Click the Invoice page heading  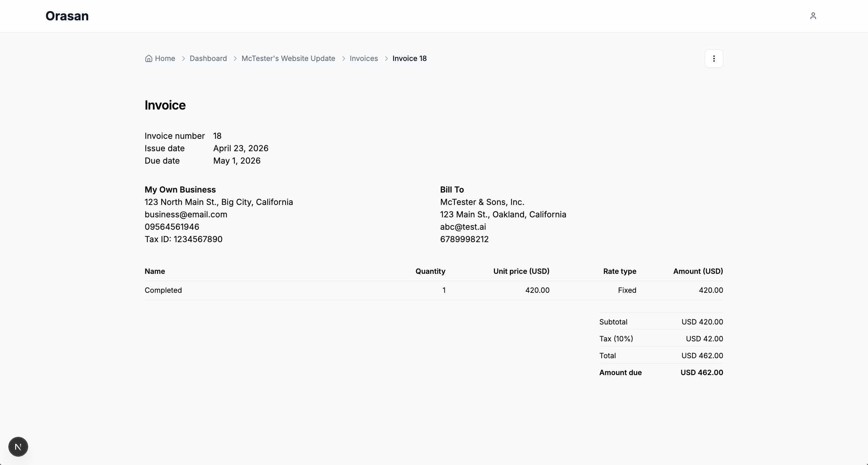point(165,105)
